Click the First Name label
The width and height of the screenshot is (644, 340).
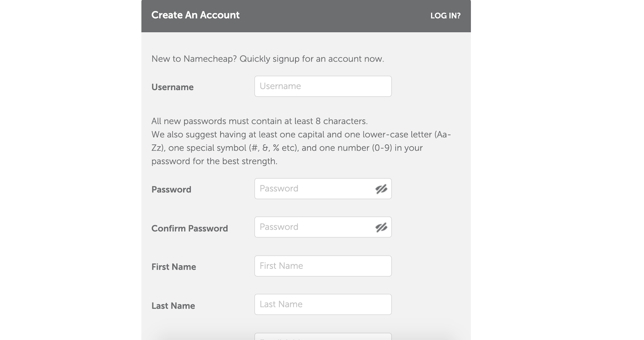pos(173,267)
